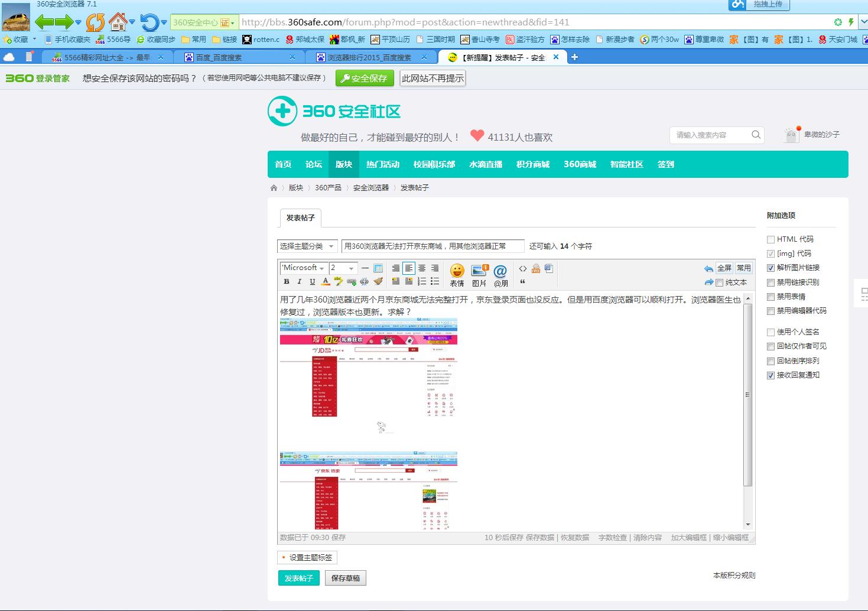
Task: Right-align text in the editor
Action: 435,268
